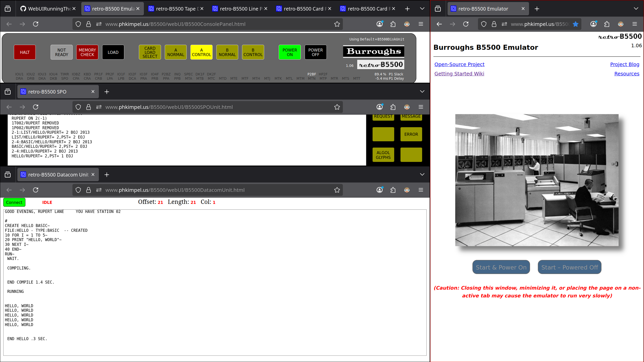Switch to the retro-B5500 Line Printer tab
The width and height of the screenshot is (644, 362).
point(240,9)
